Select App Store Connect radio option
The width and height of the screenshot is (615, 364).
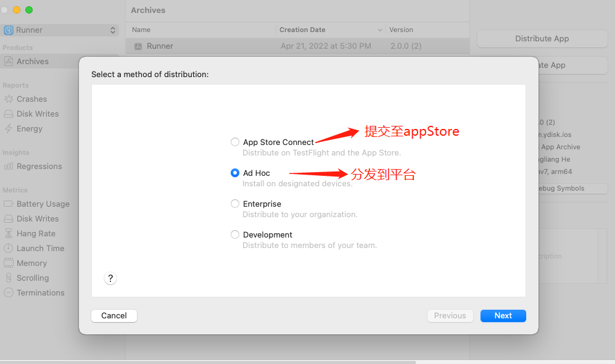[x=235, y=142]
